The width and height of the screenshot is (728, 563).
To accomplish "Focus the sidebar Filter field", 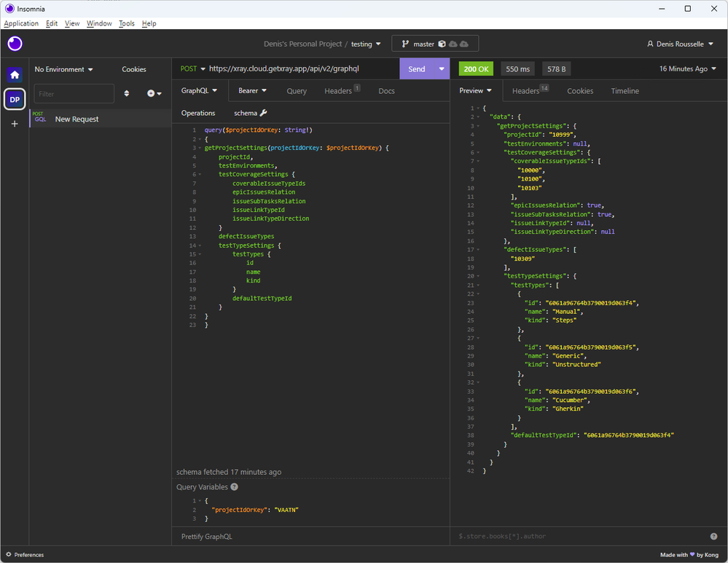I will pyautogui.click(x=74, y=94).
